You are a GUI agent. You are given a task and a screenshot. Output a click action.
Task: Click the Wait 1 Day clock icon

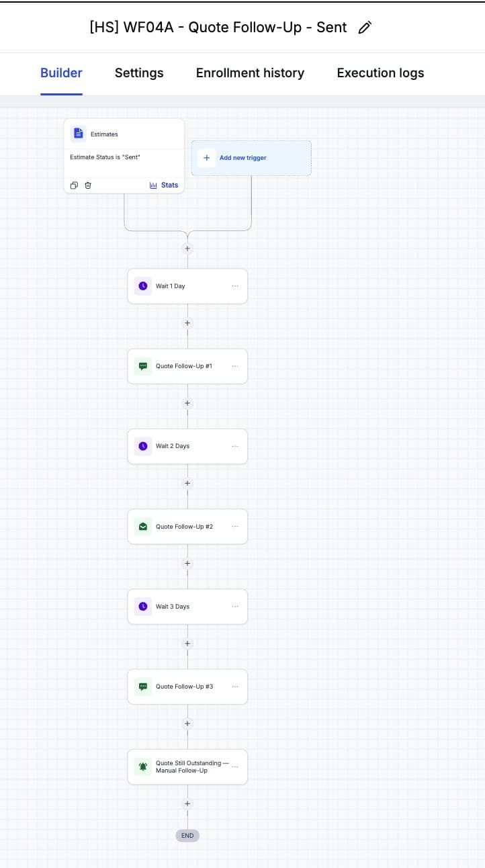click(142, 286)
